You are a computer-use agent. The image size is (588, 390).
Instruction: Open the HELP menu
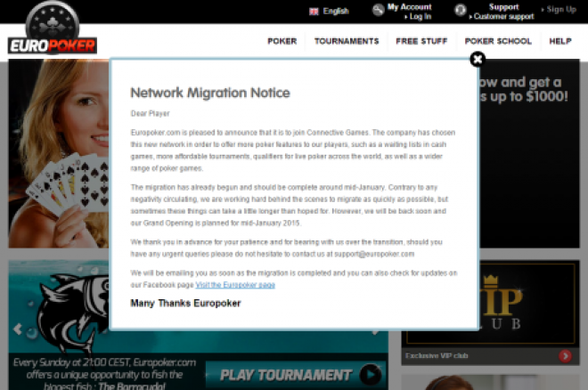click(560, 41)
